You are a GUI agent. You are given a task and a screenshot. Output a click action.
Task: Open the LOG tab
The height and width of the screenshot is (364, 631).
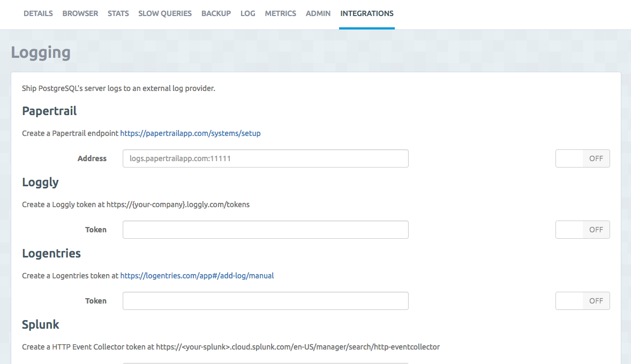click(x=247, y=13)
